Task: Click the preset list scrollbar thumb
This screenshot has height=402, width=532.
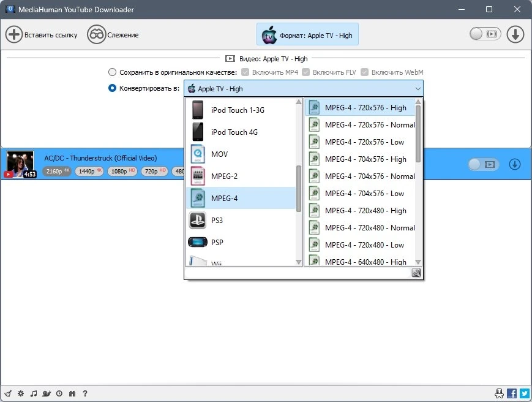Action: tap(418, 134)
